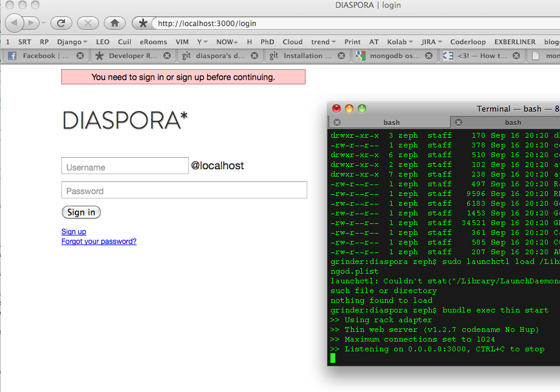Viewport: 560px width, 392px height.
Task: Click the browser back arrow button
Action: [15, 23]
